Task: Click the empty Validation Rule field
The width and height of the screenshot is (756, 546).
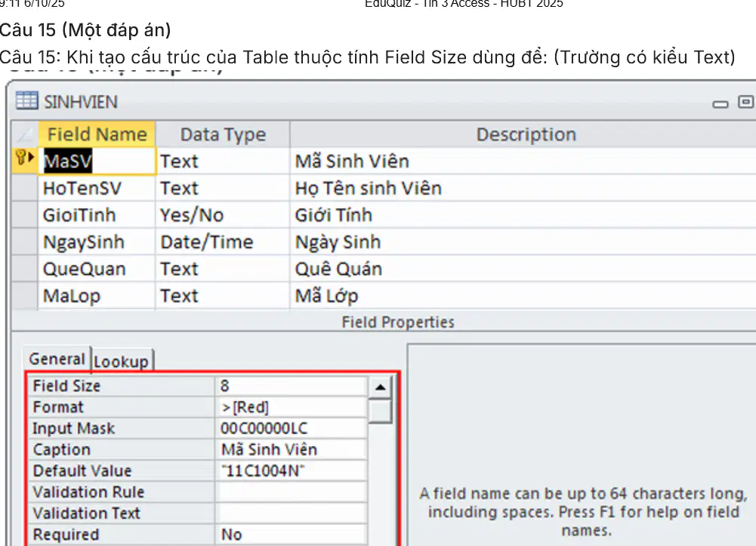Action: pos(291,492)
